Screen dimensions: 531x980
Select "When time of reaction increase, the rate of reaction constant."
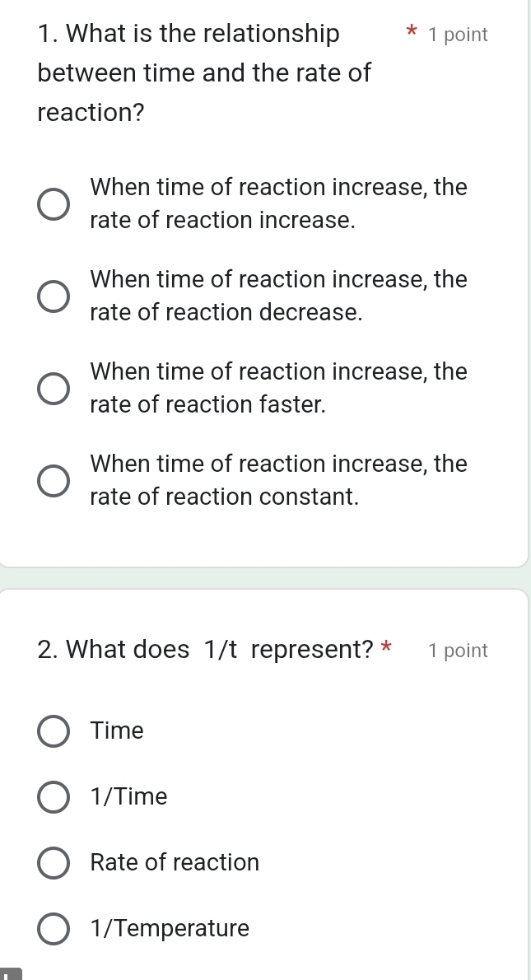tap(52, 480)
